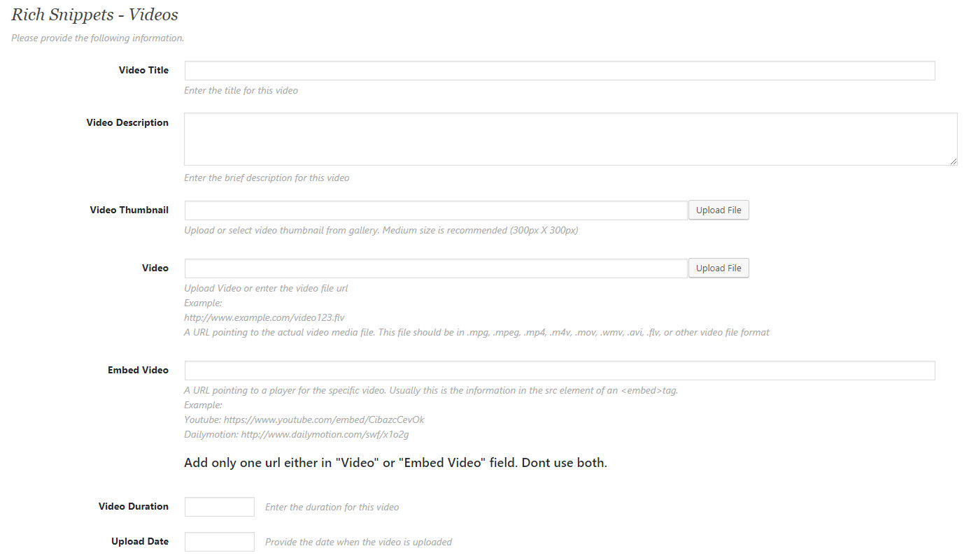Viewport: 969px width, 560px height.
Task: Click the "Rich Snippets - Videos" heading
Action: click(x=95, y=15)
